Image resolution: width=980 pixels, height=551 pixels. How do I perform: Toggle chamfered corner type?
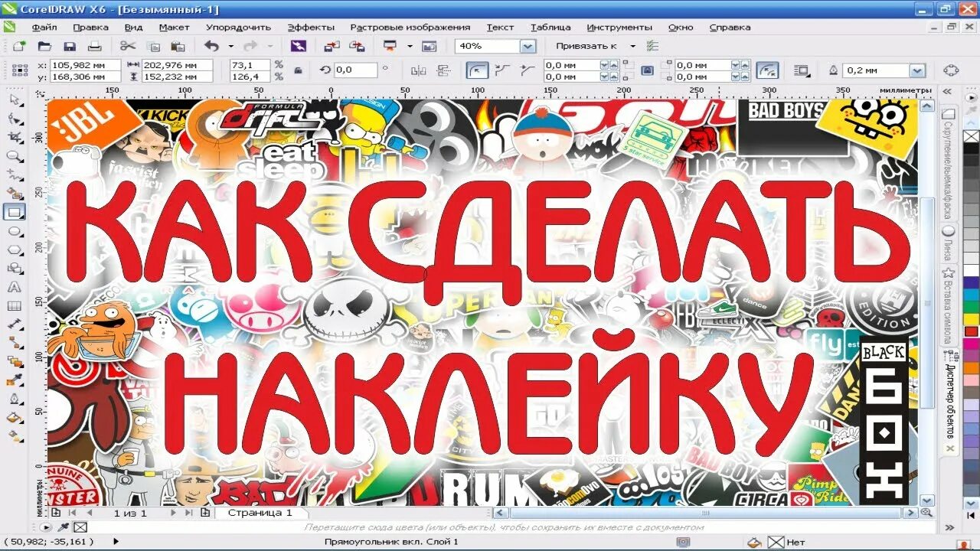tap(526, 70)
